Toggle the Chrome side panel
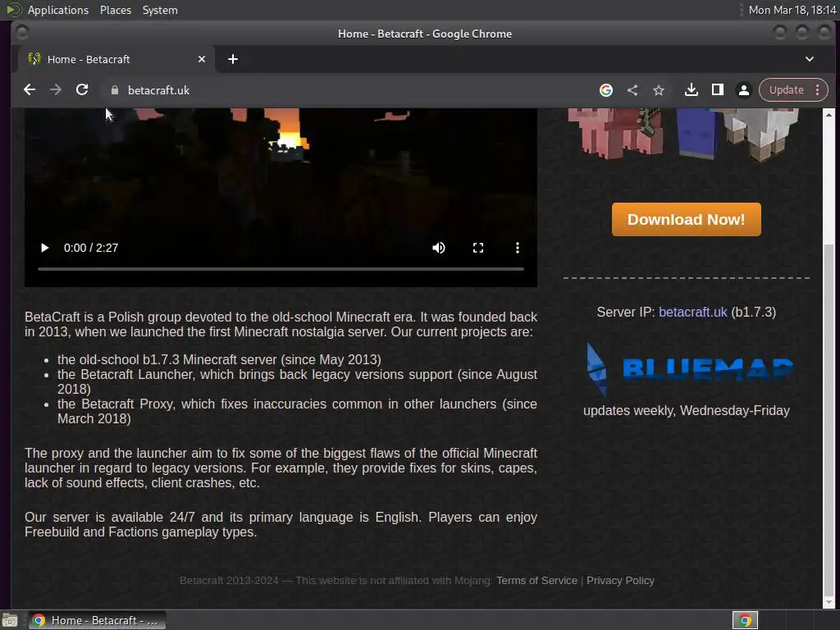The width and height of the screenshot is (840, 630). (x=717, y=90)
